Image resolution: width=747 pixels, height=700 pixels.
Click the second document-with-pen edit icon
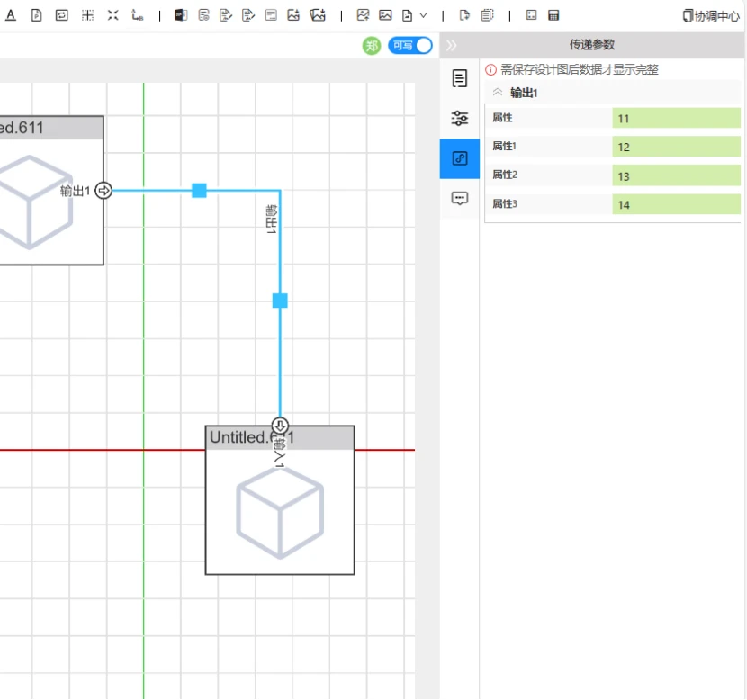(x=248, y=15)
